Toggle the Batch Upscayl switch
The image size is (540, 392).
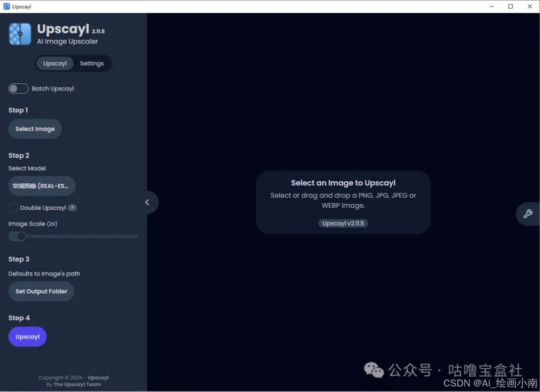pyautogui.click(x=18, y=88)
